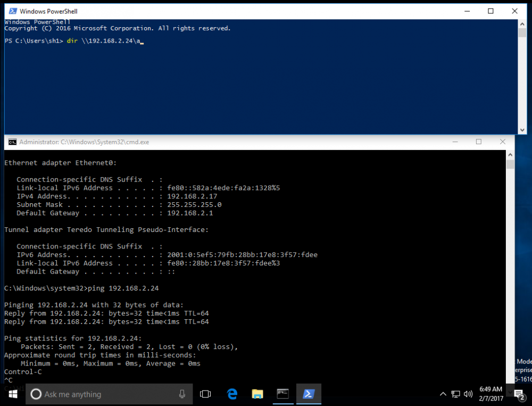The height and width of the screenshot is (406, 532).
Task: Click the Ethernet adapter Ethernet0 heading
Action: (61, 163)
